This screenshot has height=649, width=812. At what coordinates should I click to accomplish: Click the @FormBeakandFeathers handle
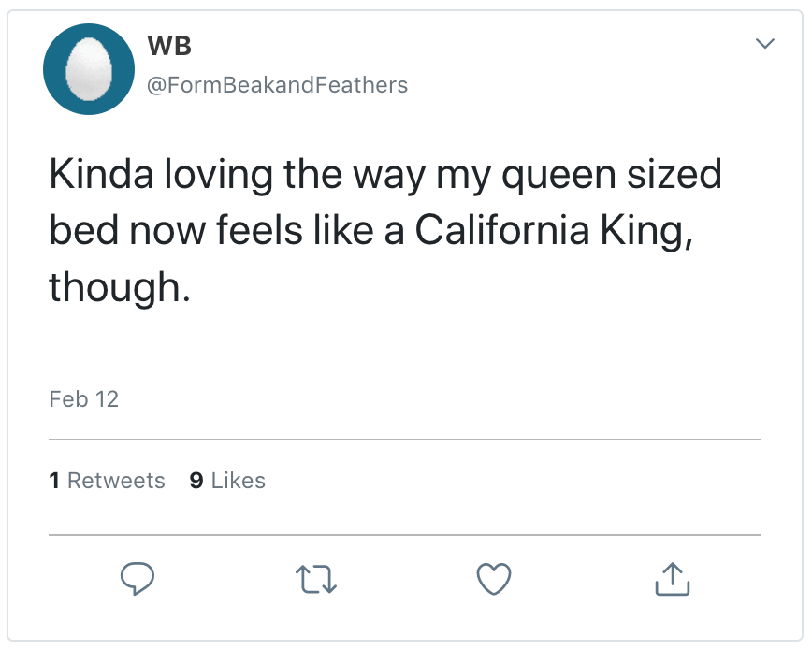(x=277, y=85)
